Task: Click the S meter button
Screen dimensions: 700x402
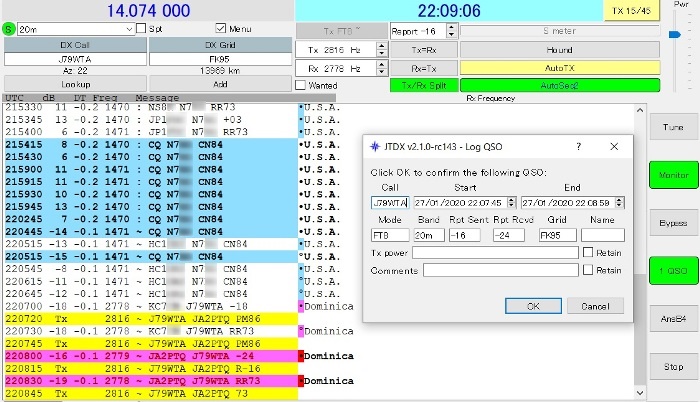Action: click(560, 31)
